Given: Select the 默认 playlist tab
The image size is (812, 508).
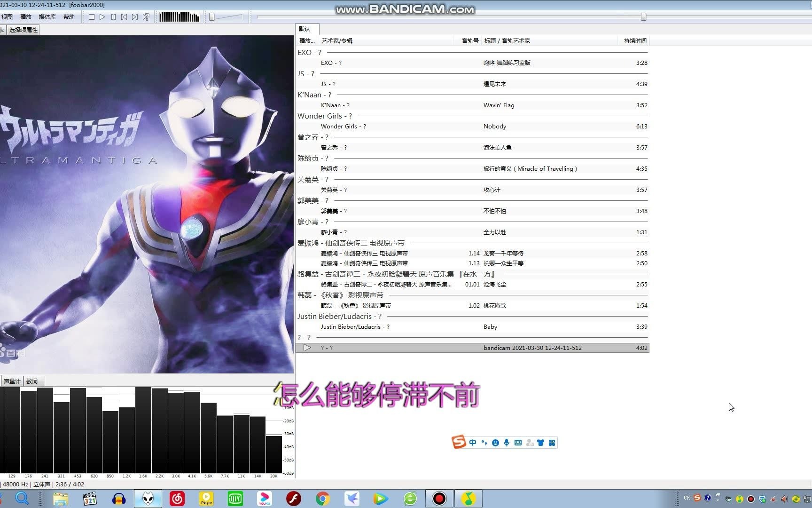Looking at the screenshot, I should pos(307,29).
